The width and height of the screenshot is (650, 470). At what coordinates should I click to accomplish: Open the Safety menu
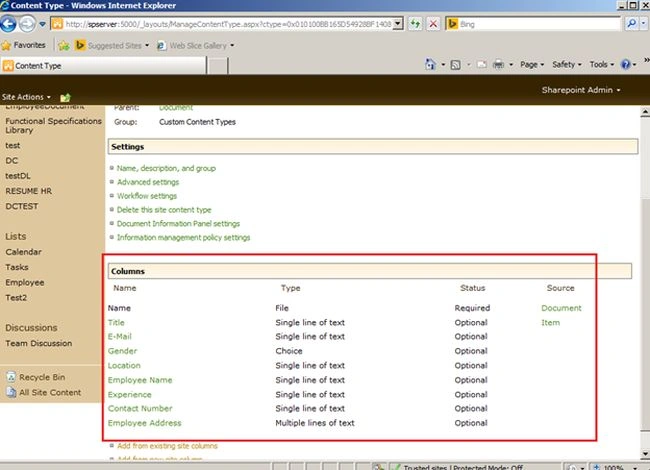pyautogui.click(x=567, y=65)
